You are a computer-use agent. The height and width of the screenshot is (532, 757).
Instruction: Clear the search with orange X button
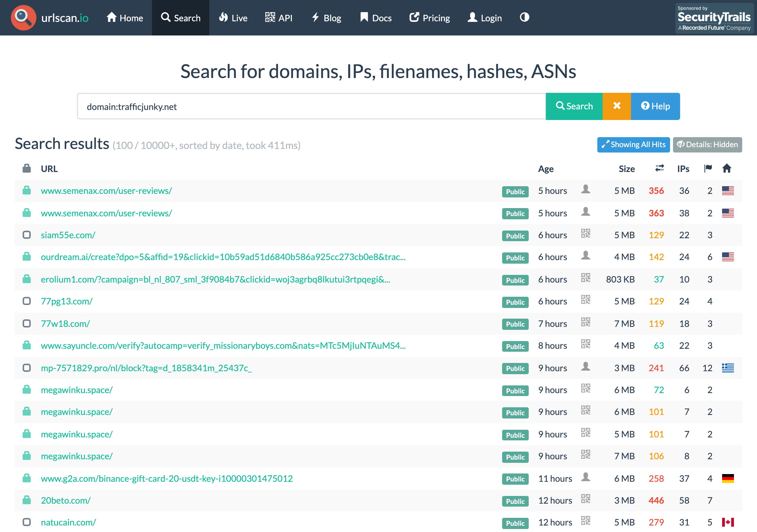(617, 106)
